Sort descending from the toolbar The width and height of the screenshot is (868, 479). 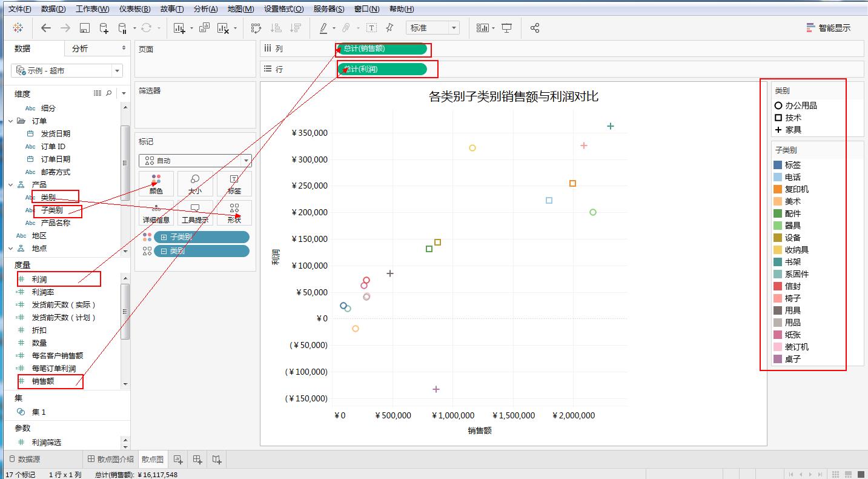tap(296, 28)
